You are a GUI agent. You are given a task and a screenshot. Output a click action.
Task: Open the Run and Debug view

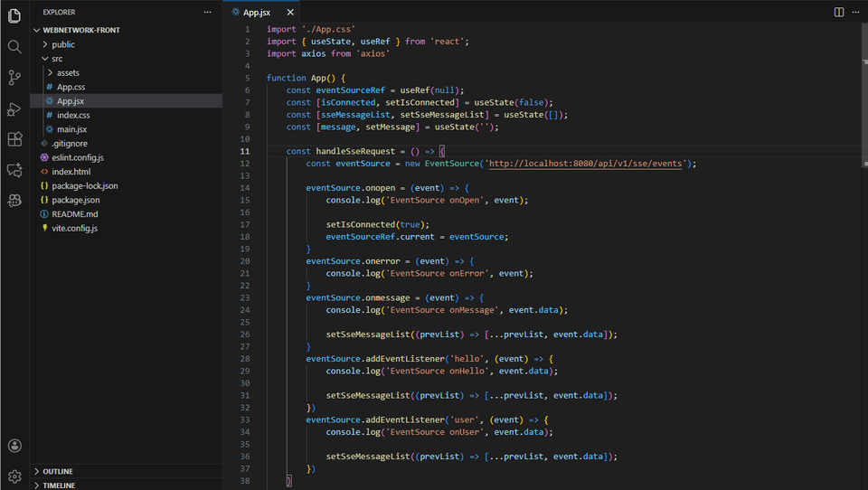pos(14,108)
